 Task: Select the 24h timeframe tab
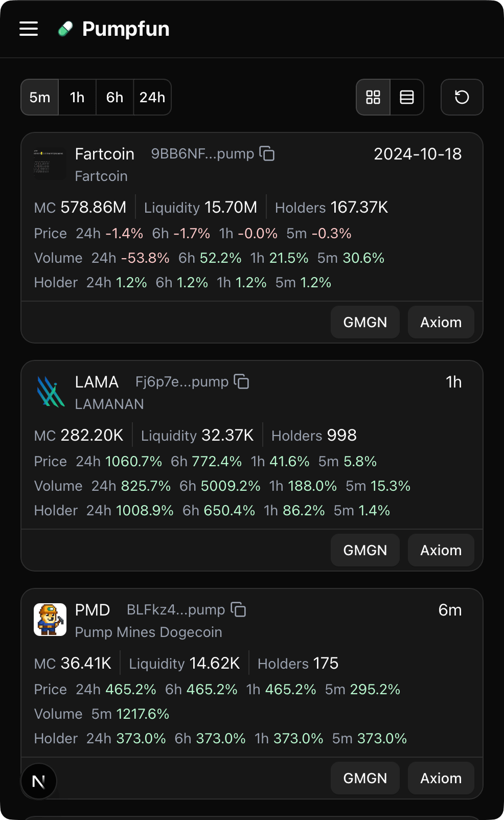click(152, 97)
